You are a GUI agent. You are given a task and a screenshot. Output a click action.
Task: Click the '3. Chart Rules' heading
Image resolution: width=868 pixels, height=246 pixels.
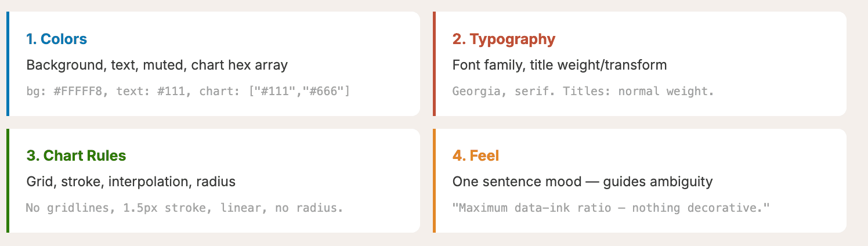[x=76, y=156]
